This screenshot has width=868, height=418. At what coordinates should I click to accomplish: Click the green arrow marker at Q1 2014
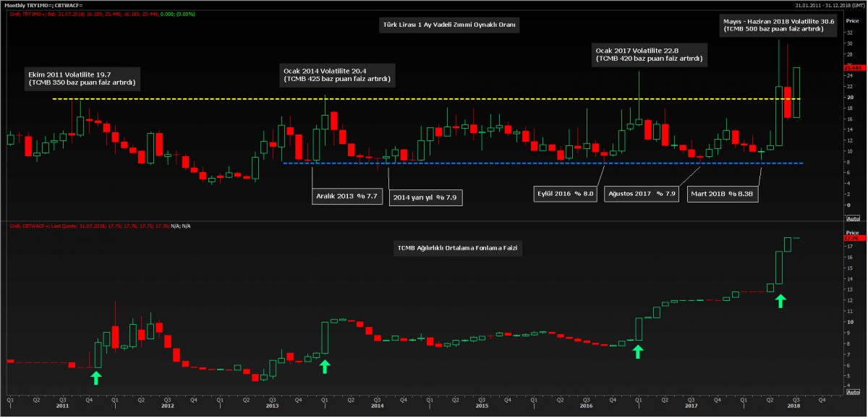[324, 366]
